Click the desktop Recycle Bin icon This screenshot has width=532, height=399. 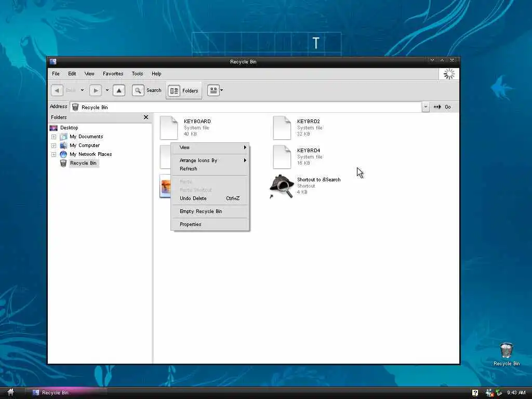coord(506,351)
